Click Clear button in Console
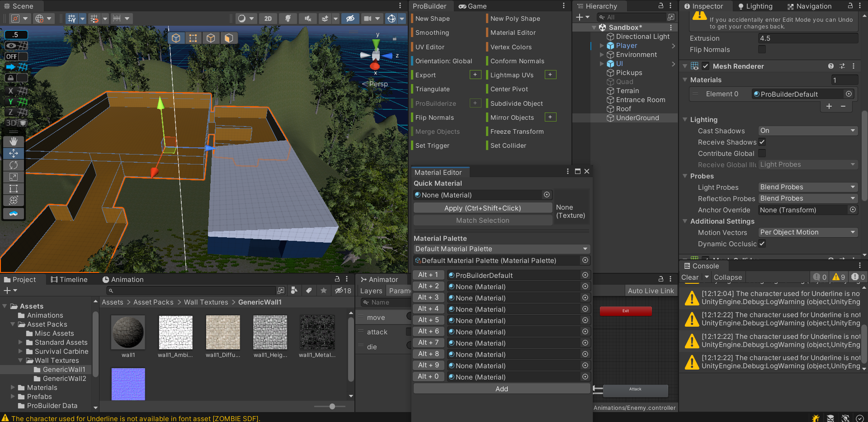868x422 pixels. coord(690,277)
